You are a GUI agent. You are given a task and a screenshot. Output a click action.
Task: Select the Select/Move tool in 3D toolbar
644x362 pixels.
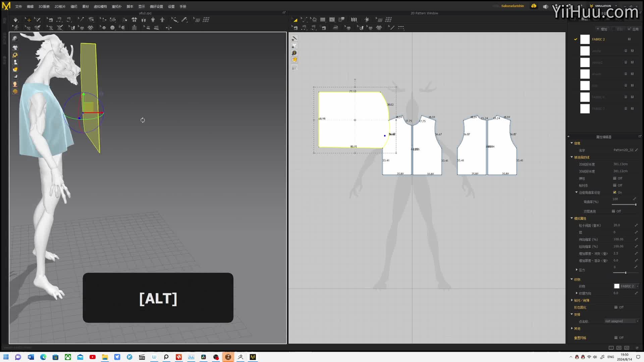coord(28,20)
